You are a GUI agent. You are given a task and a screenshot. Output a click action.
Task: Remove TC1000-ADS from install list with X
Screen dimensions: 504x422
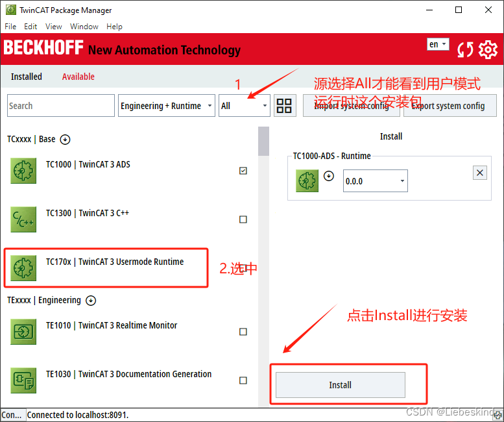[480, 173]
